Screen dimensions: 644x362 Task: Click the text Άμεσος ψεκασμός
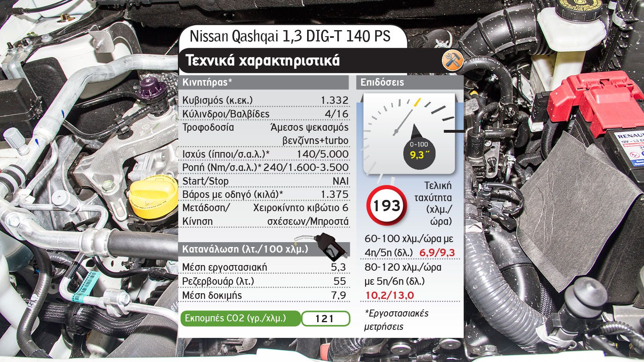point(310,128)
